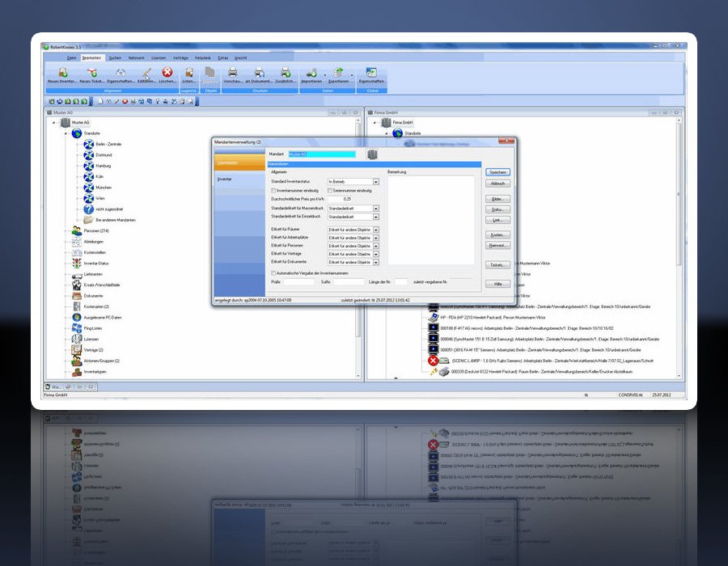Open Eigenschaften from the Allgemein ribbon group
The width and height of the screenshot is (728, 566).
[x=121, y=73]
